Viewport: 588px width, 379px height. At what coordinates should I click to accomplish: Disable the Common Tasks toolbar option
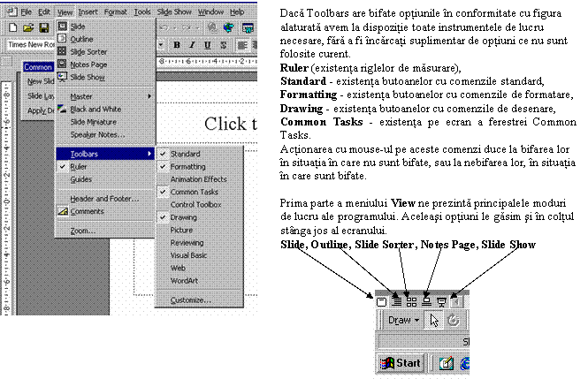tap(193, 191)
